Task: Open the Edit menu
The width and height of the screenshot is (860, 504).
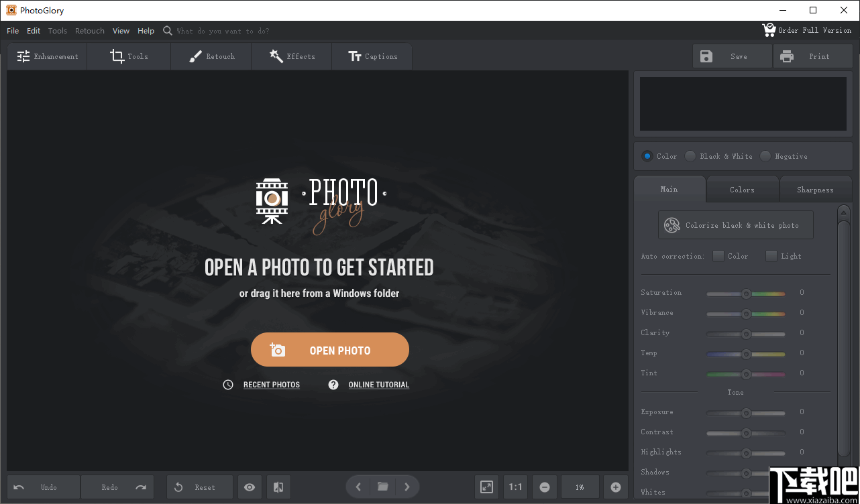Action: coord(34,31)
